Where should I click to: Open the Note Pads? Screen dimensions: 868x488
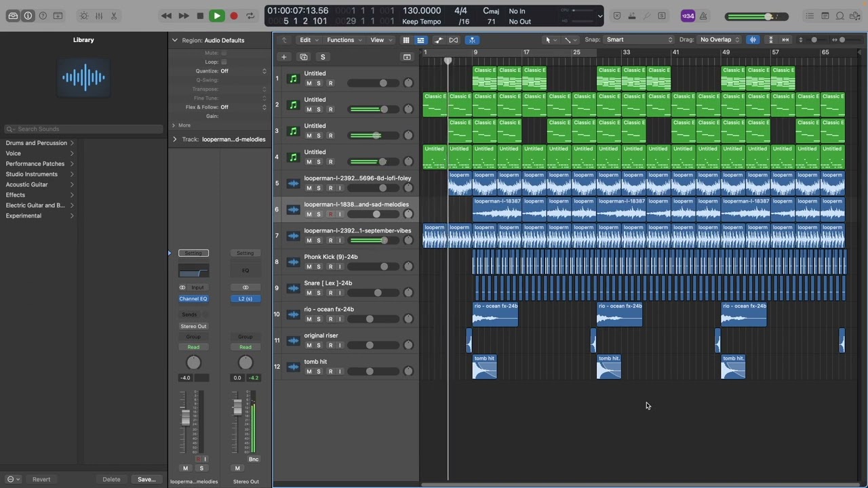pyautogui.click(x=825, y=16)
